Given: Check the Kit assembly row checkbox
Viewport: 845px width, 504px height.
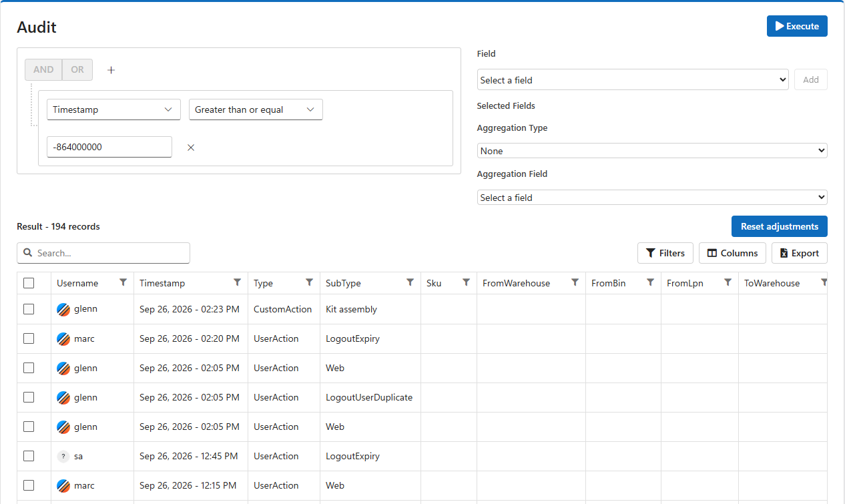Looking at the screenshot, I should pos(29,309).
